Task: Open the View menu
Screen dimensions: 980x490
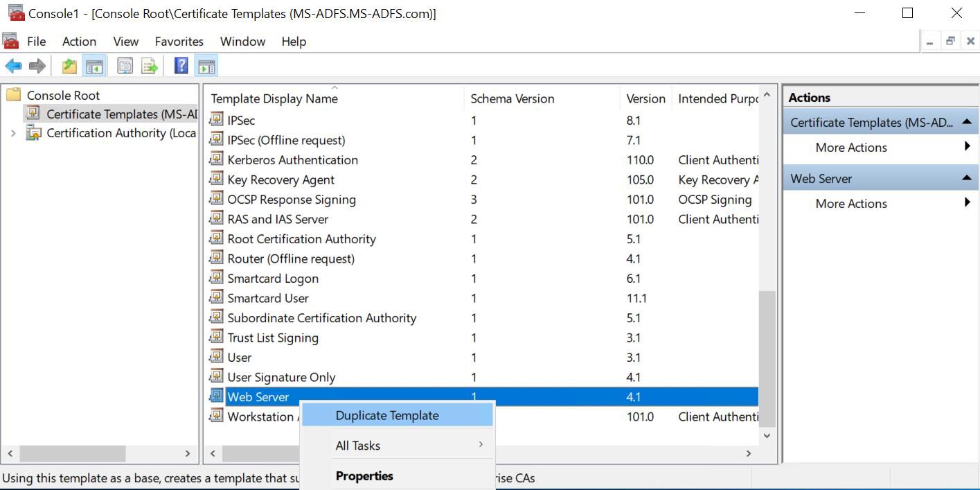Action: pos(126,42)
